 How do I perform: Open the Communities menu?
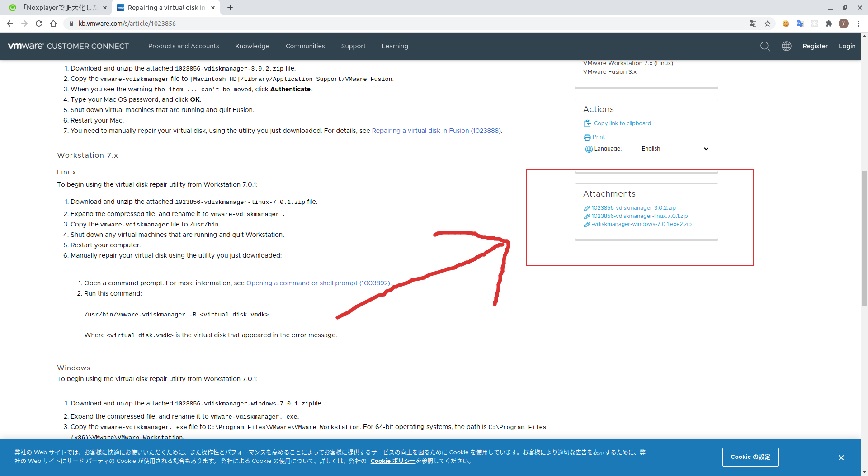pos(305,46)
